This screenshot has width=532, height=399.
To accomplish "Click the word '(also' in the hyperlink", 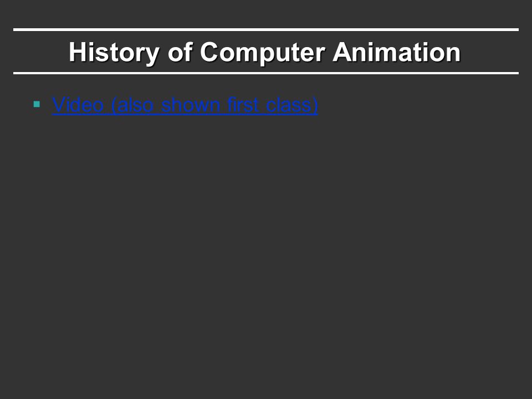I will [132, 105].
